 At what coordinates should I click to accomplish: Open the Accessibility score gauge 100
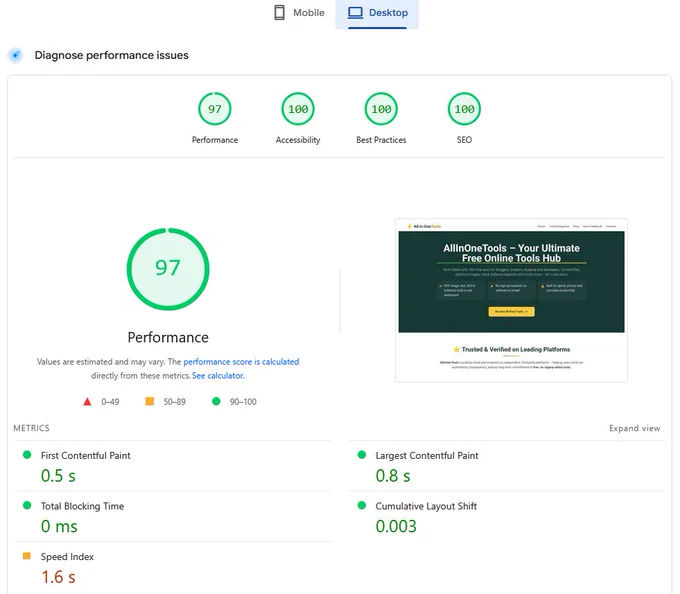298,109
